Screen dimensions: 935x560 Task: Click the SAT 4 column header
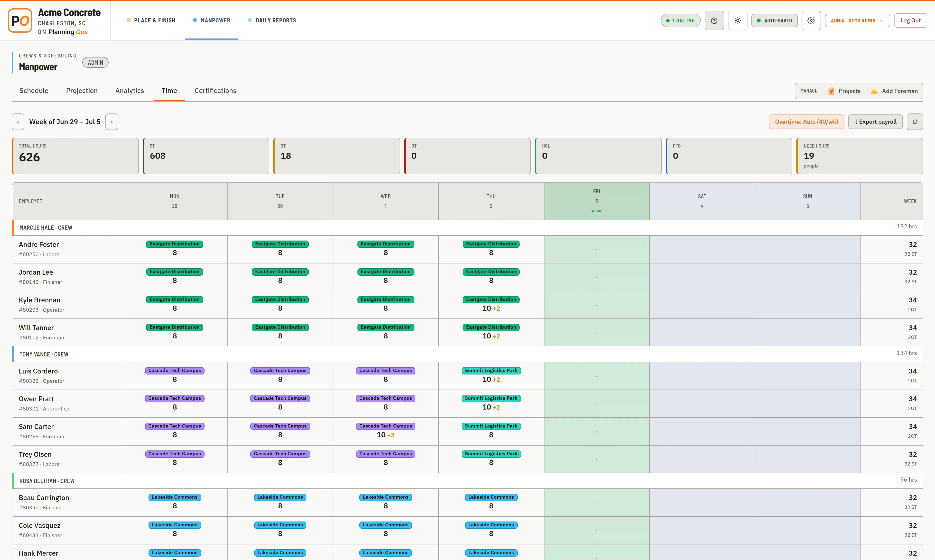click(x=702, y=201)
